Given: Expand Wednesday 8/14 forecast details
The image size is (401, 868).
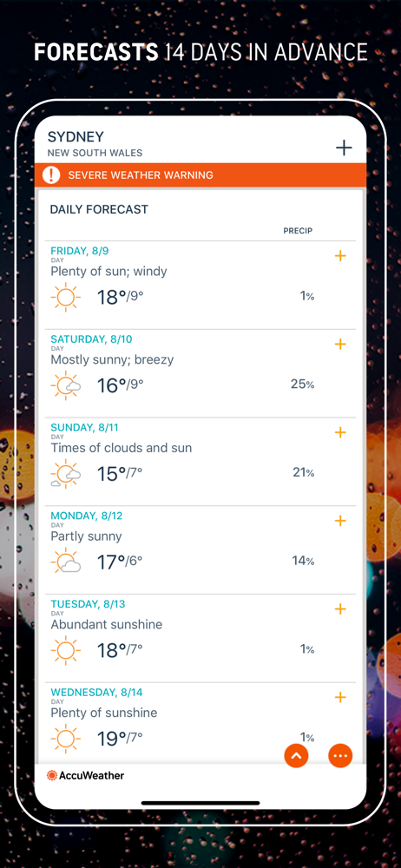Looking at the screenshot, I should (340, 697).
